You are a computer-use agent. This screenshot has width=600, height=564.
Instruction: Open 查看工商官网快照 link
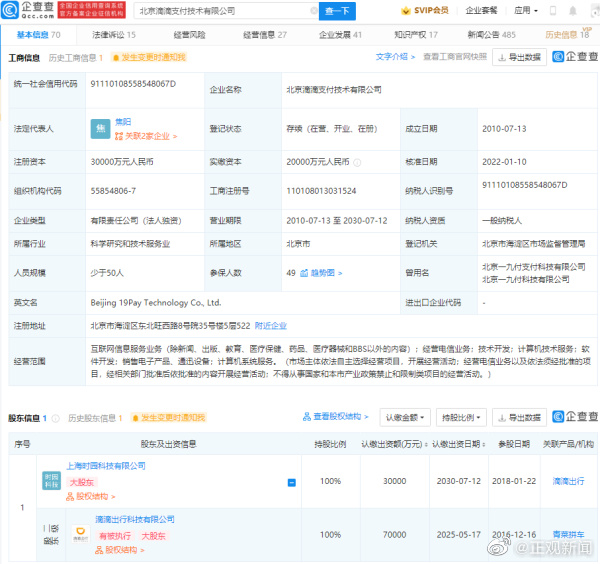coord(455,57)
